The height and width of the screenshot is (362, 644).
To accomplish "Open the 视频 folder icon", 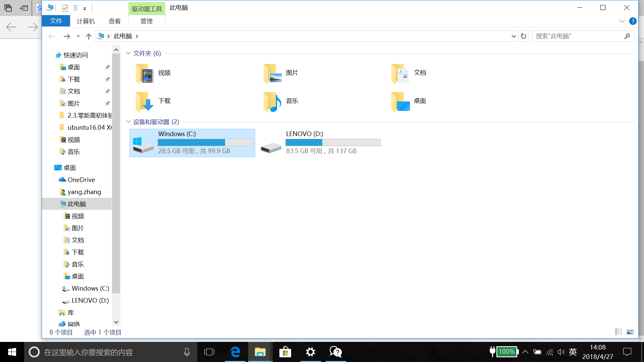I will (x=145, y=74).
